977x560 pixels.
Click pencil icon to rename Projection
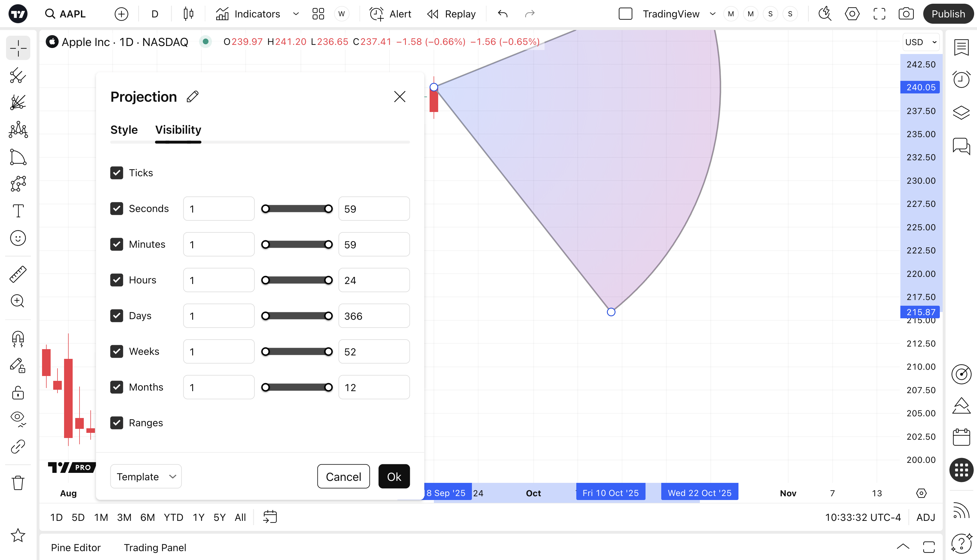(x=192, y=97)
